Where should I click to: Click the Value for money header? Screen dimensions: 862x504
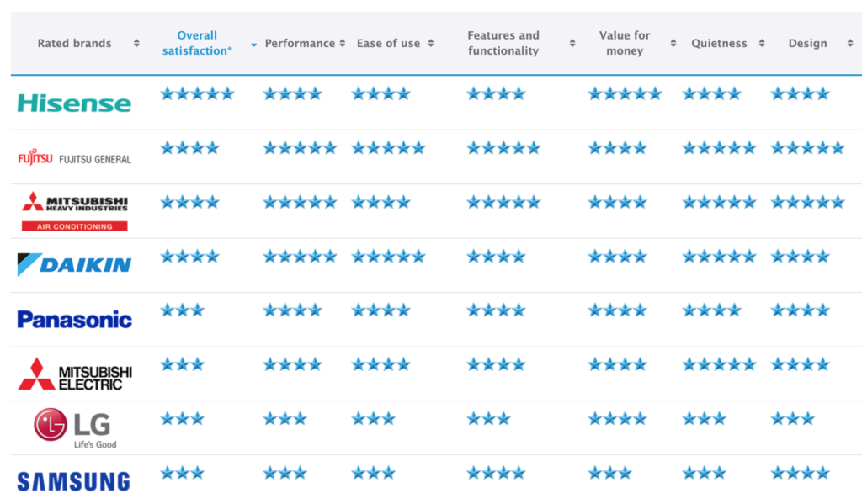(625, 44)
